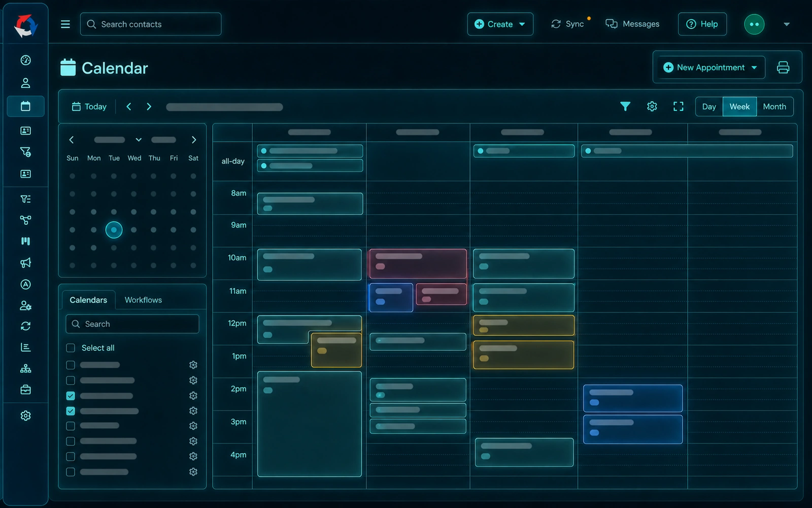Switch to Week view
Viewport: 812px width, 508px height.
739,107
